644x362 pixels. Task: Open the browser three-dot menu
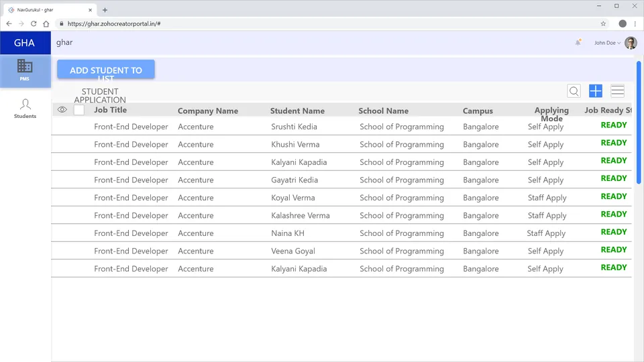coord(635,24)
